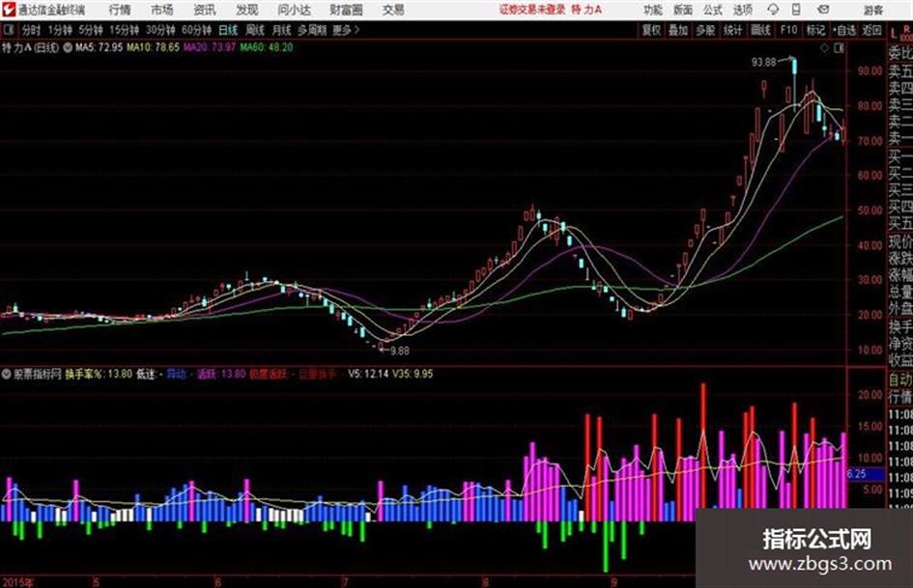Select the 日线 daily period tab
Image resolution: width=913 pixels, height=588 pixels.
click(228, 30)
